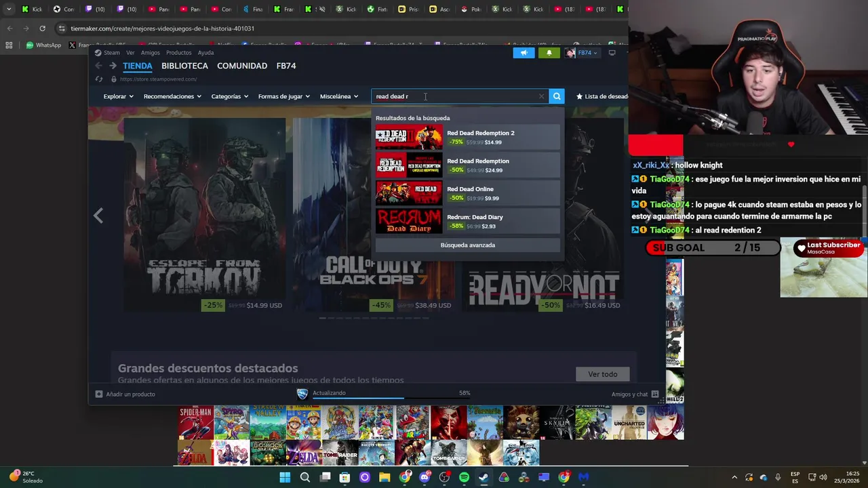Open the green Steam notifications bell
Image resolution: width=868 pixels, height=488 pixels.
(549, 53)
